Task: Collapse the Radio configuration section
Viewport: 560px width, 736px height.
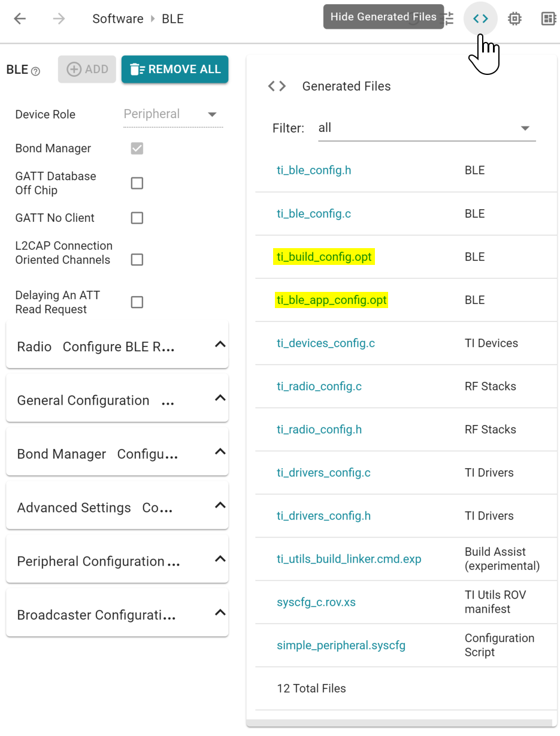Action: coord(220,345)
